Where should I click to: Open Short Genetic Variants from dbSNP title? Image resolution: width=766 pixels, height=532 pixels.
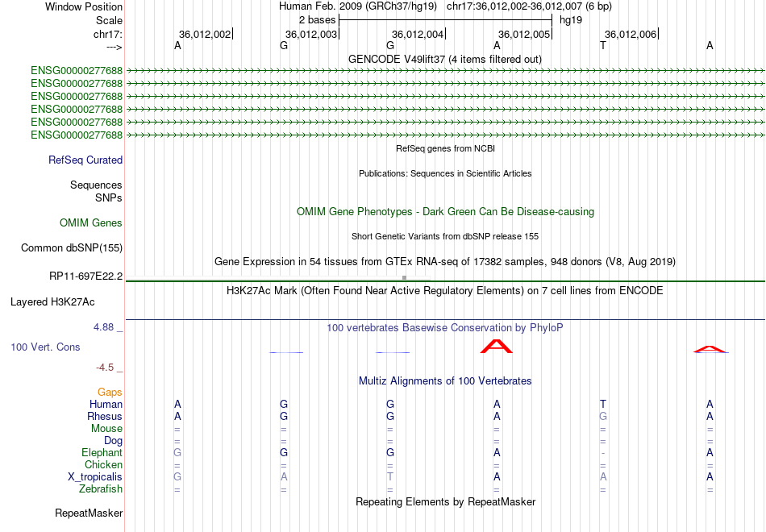[445, 236]
